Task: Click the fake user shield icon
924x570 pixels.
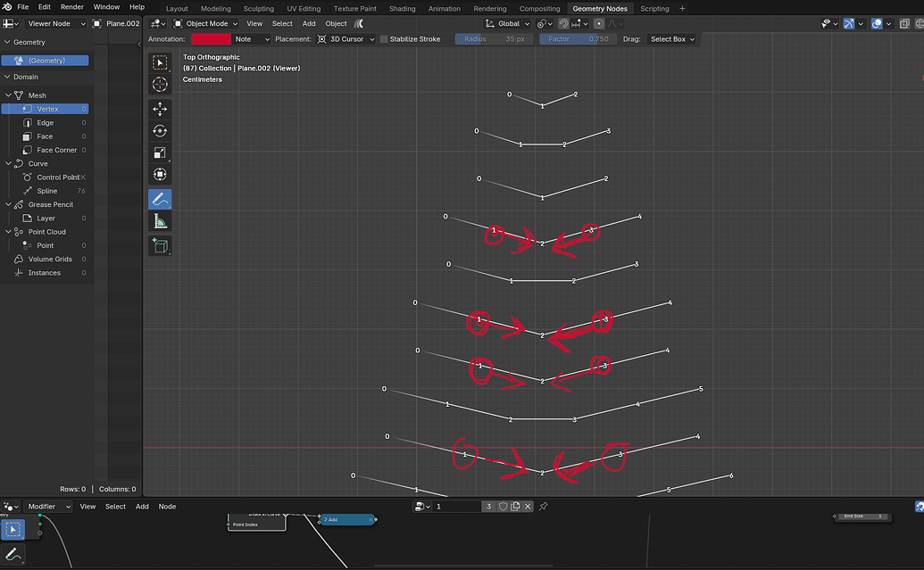Action: pyautogui.click(x=503, y=507)
